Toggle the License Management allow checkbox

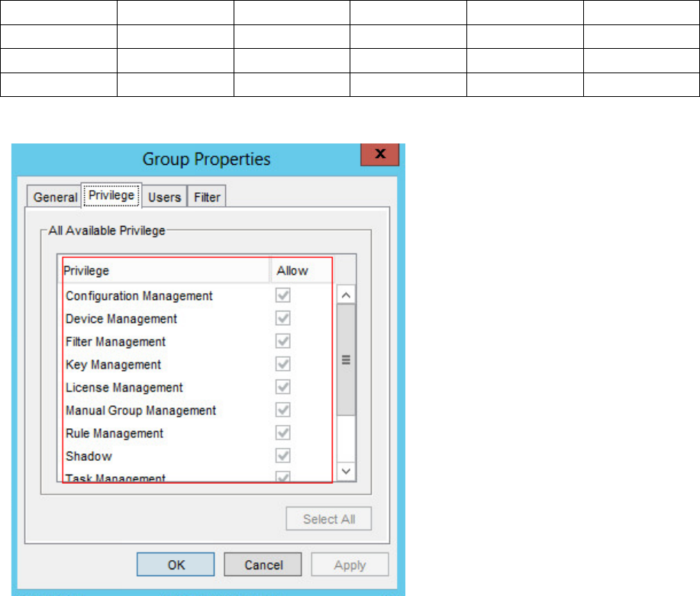pos(283,388)
